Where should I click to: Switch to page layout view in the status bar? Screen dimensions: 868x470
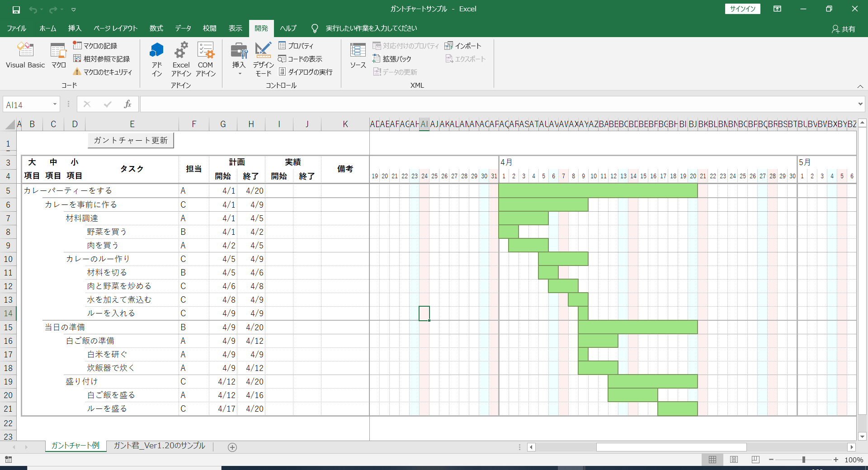(734, 460)
